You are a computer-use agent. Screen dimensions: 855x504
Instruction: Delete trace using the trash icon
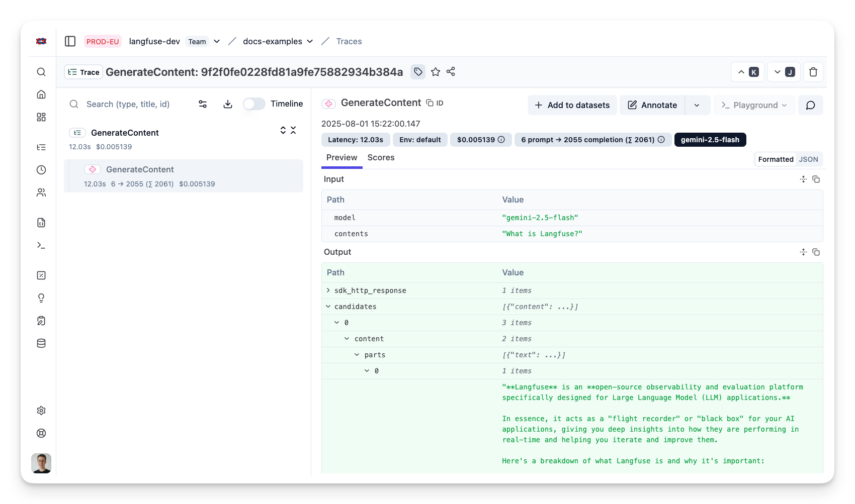pyautogui.click(x=813, y=72)
